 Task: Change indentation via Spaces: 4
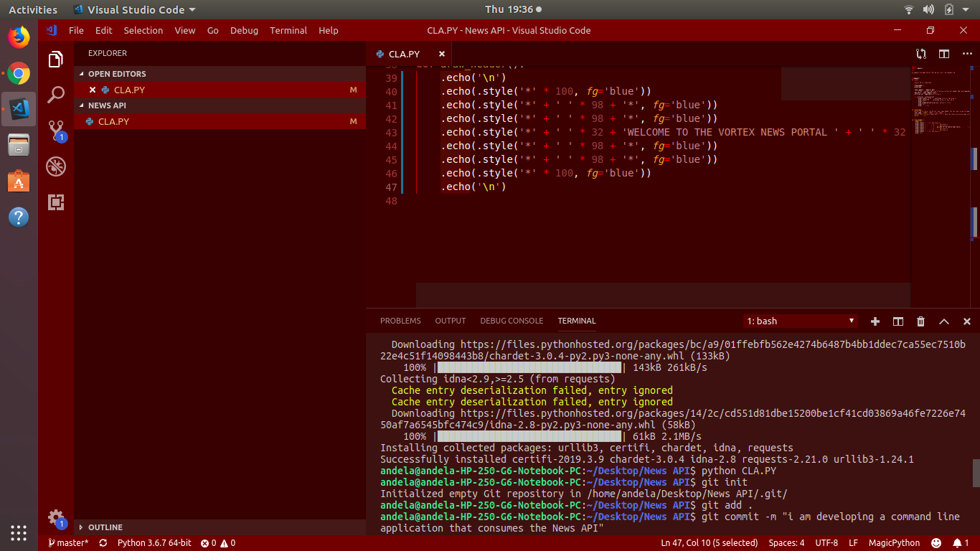[x=786, y=543]
